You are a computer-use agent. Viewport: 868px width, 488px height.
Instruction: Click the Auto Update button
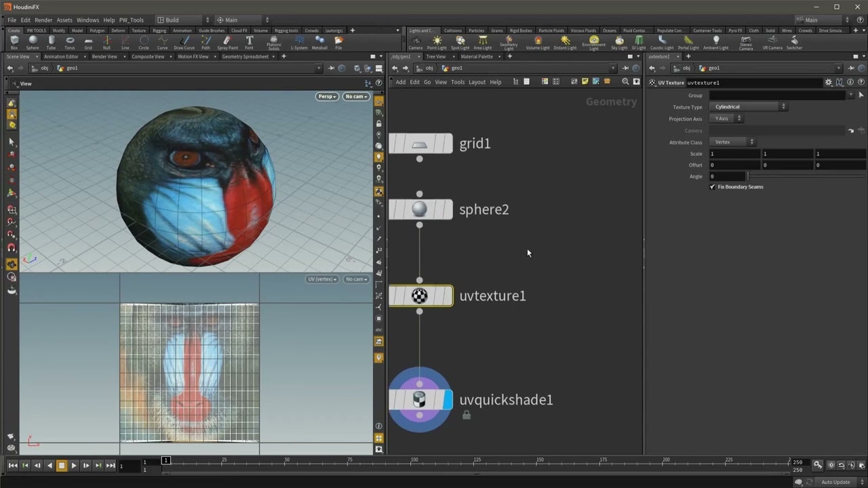tap(835, 482)
